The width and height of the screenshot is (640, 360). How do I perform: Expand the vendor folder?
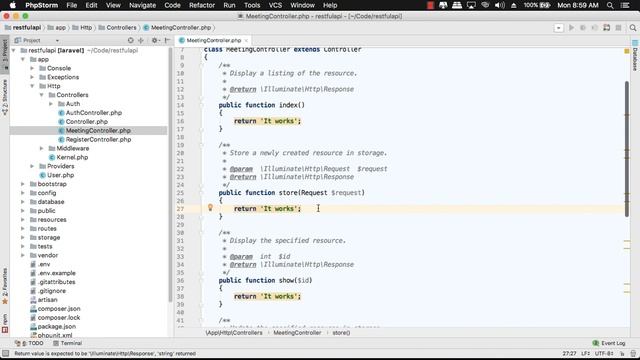(23, 256)
